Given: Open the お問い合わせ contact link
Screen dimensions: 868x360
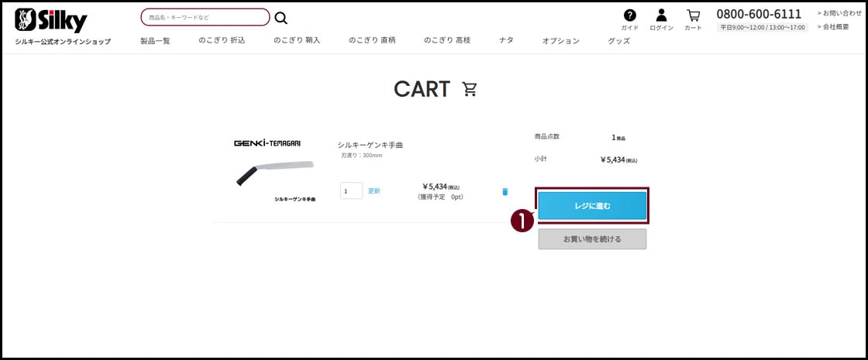Looking at the screenshot, I should pyautogui.click(x=839, y=13).
